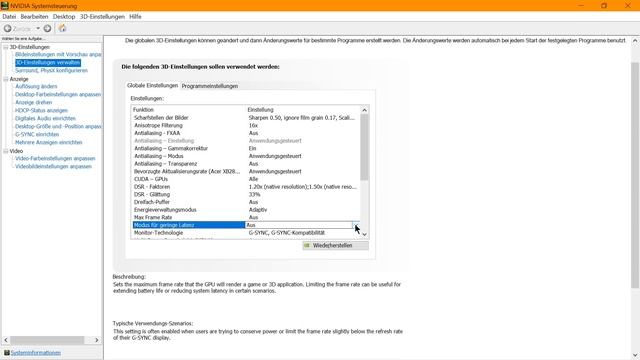Click right arrow of sidebar horizontal scrollbar
Screen dimensions: 640x360
97,340
